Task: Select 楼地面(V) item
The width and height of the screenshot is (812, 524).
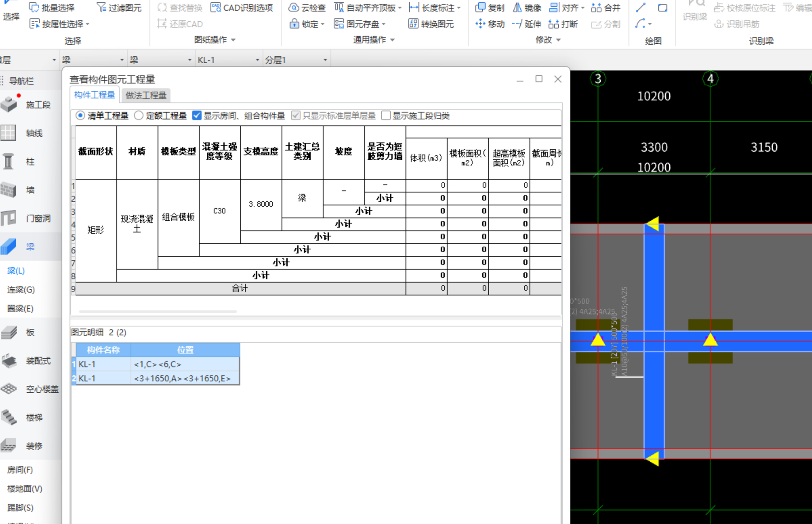Action: 25,489
